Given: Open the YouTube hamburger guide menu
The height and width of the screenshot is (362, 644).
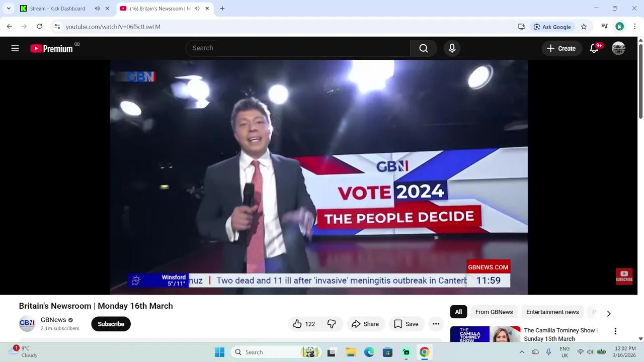Looking at the screenshot, I should click(15, 48).
